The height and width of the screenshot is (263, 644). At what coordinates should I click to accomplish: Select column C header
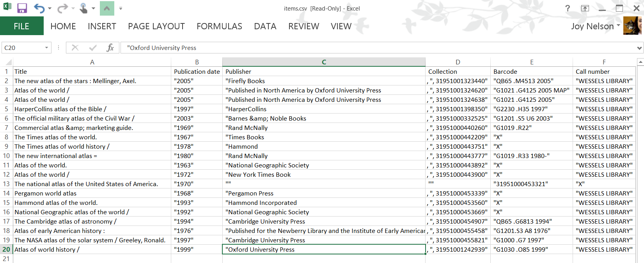[324, 62]
